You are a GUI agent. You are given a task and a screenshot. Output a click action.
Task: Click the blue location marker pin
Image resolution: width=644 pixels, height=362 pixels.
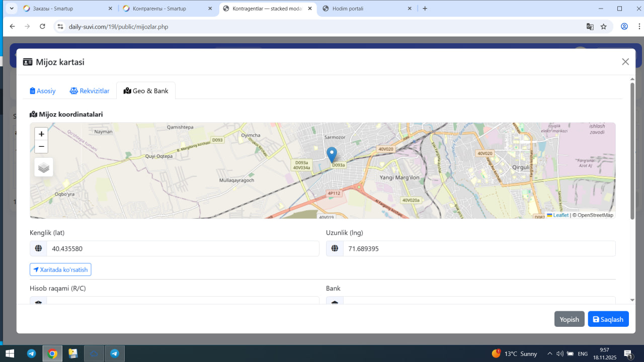point(332,154)
